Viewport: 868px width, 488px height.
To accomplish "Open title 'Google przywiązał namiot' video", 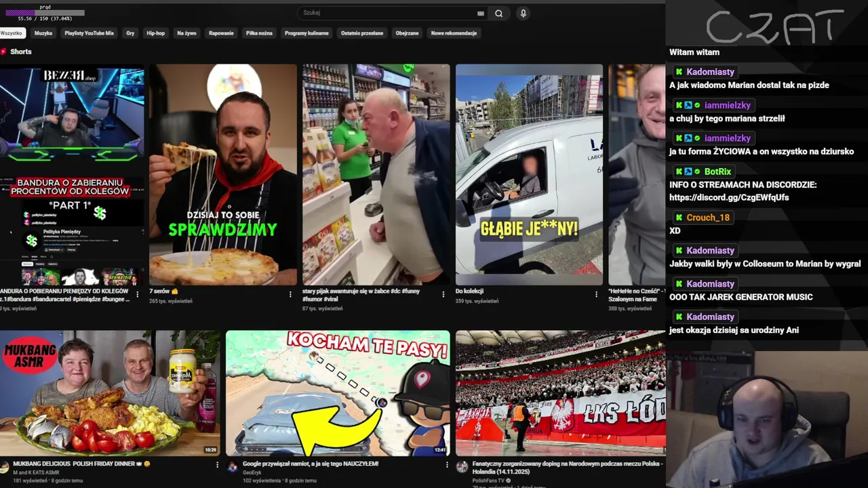I will 311,464.
